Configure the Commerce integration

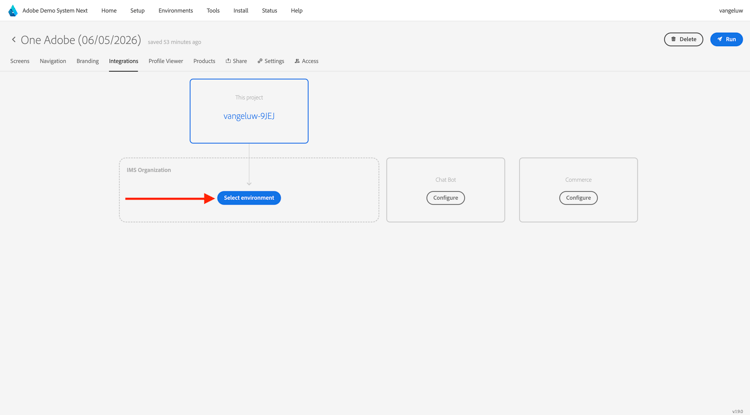(578, 198)
